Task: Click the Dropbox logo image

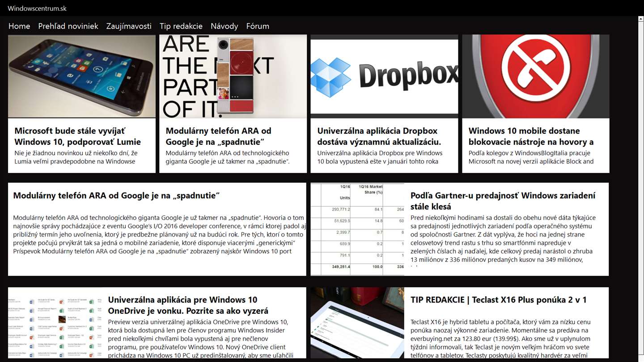Action: tap(384, 76)
